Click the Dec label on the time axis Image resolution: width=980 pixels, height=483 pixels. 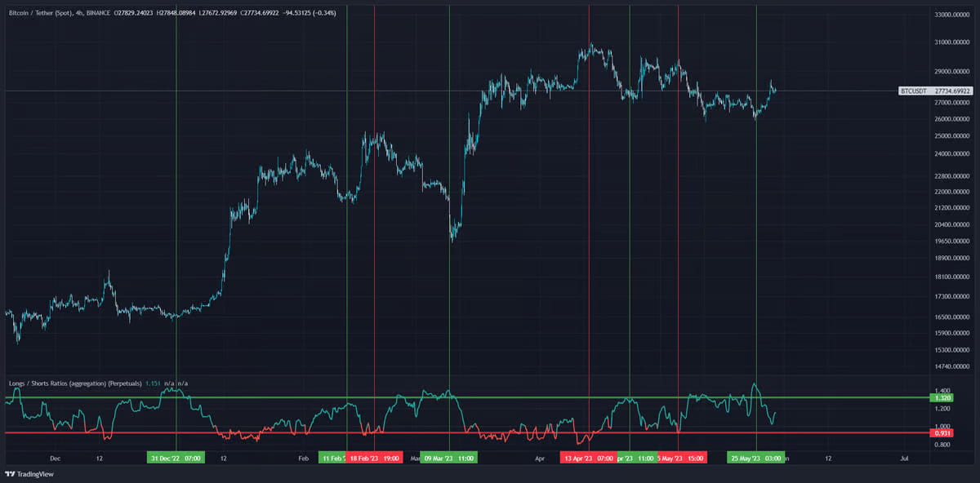pyautogui.click(x=55, y=459)
